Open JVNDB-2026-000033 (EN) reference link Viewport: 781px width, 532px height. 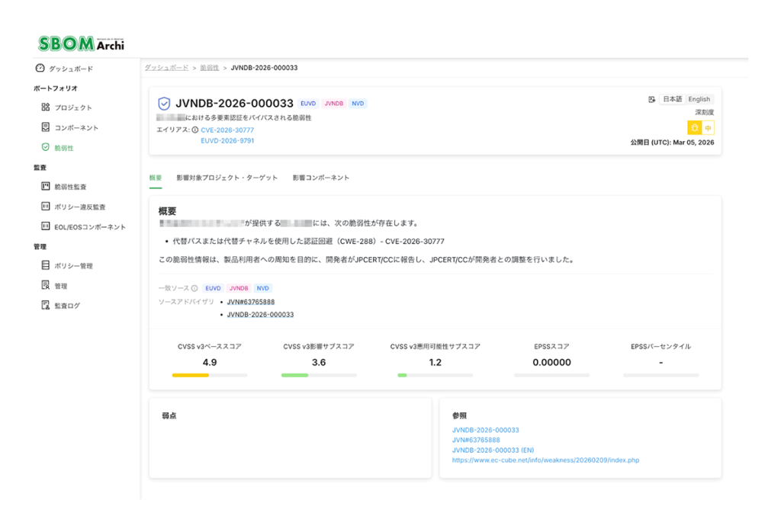(x=493, y=450)
